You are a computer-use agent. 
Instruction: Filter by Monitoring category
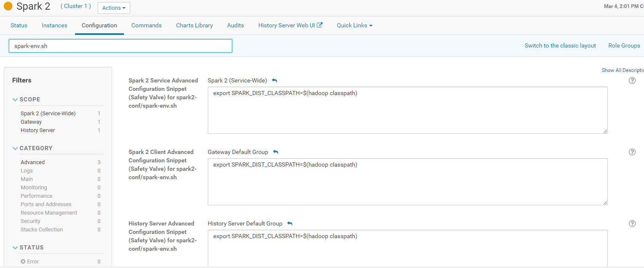34,187
